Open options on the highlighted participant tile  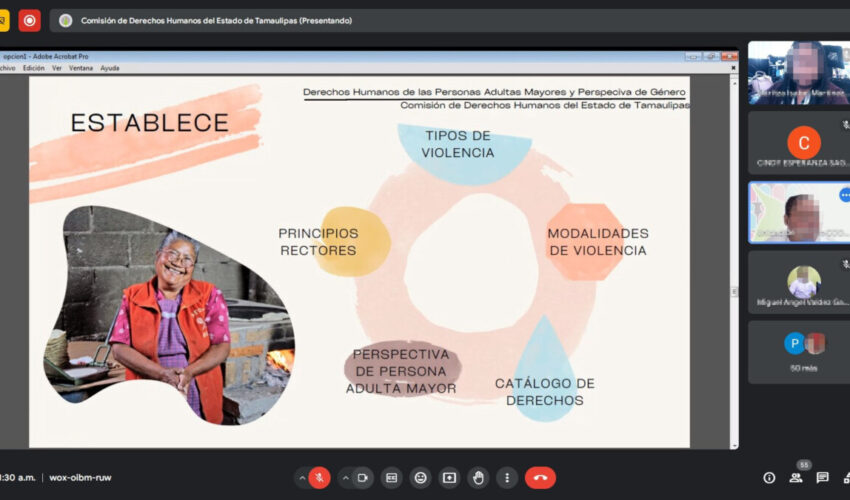point(845,195)
